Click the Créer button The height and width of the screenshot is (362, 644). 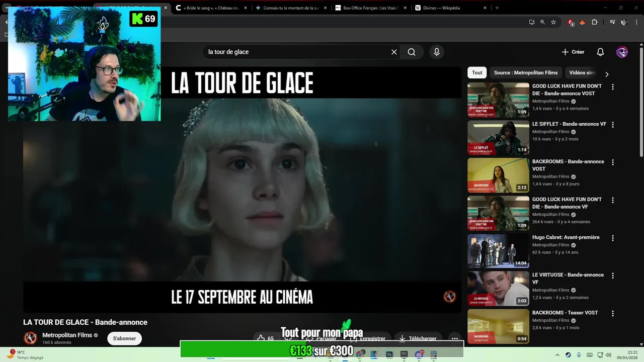(x=573, y=52)
